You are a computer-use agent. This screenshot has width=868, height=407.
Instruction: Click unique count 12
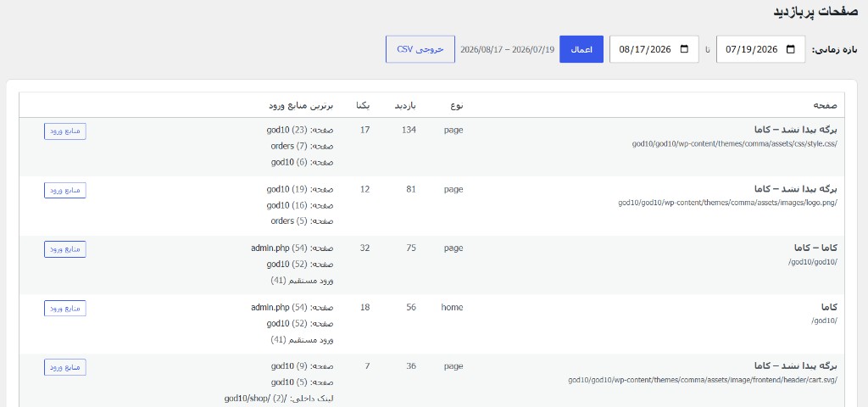(364, 189)
